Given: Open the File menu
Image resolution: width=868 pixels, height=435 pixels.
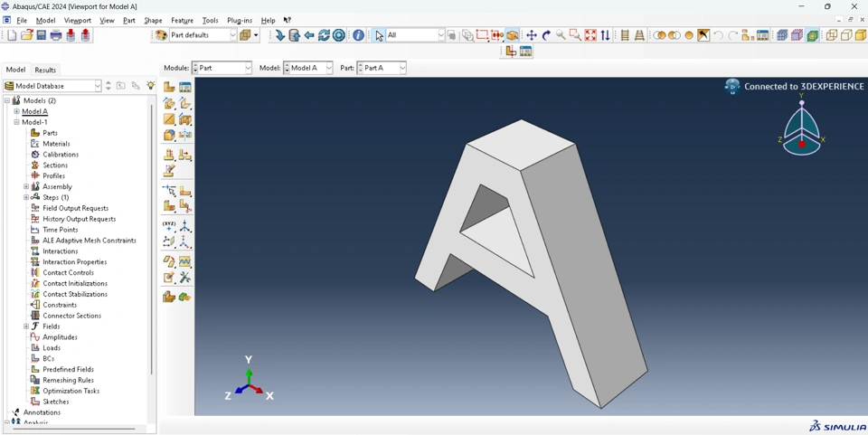Looking at the screenshot, I should point(22,21).
